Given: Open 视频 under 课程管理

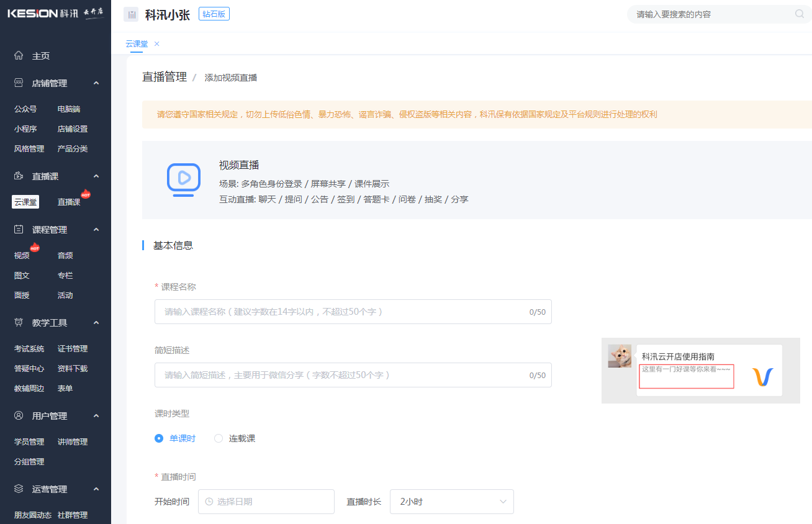Looking at the screenshot, I should tap(22, 255).
